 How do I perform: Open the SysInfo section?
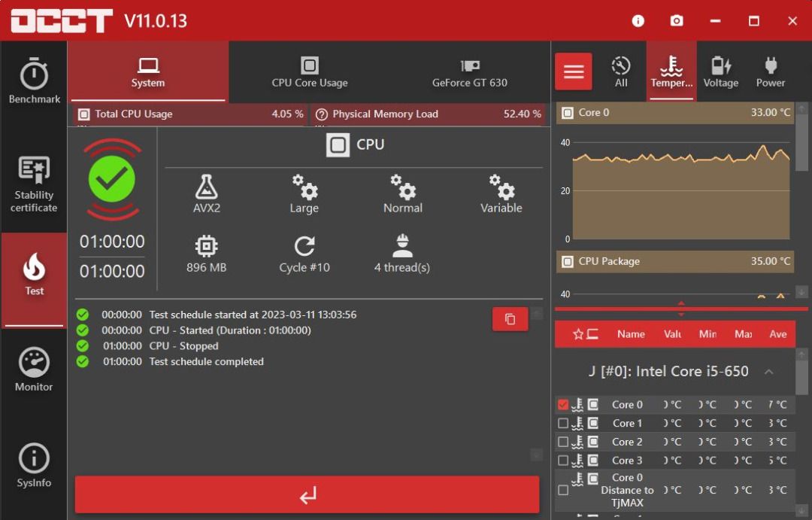34,465
